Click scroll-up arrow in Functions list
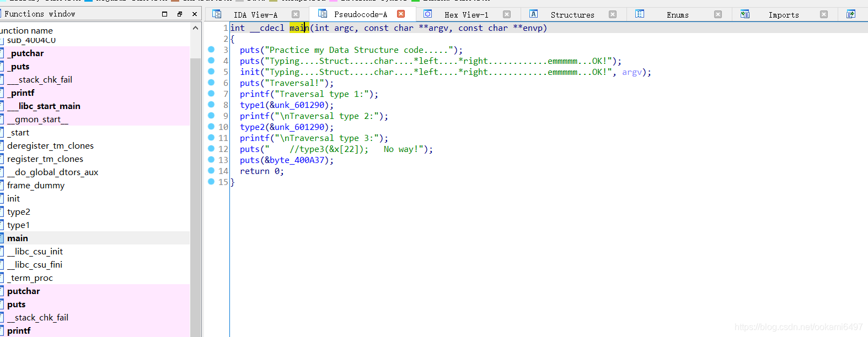Image resolution: width=868 pixels, height=337 pixels. [195, 28]
